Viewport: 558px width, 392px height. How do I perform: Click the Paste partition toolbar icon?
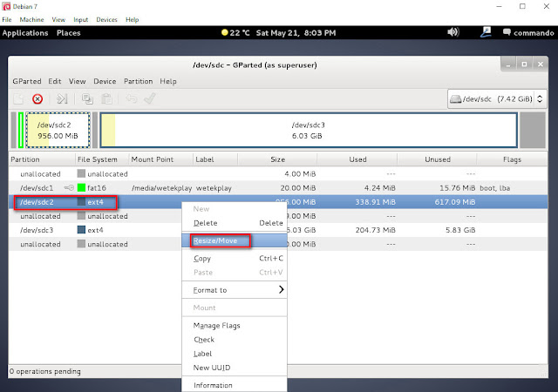(106, 98)
